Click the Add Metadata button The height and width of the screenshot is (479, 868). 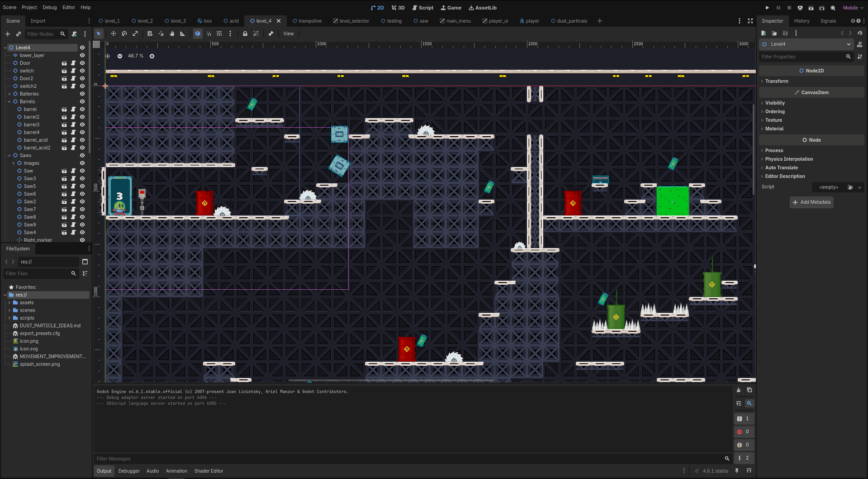[811, 202]
